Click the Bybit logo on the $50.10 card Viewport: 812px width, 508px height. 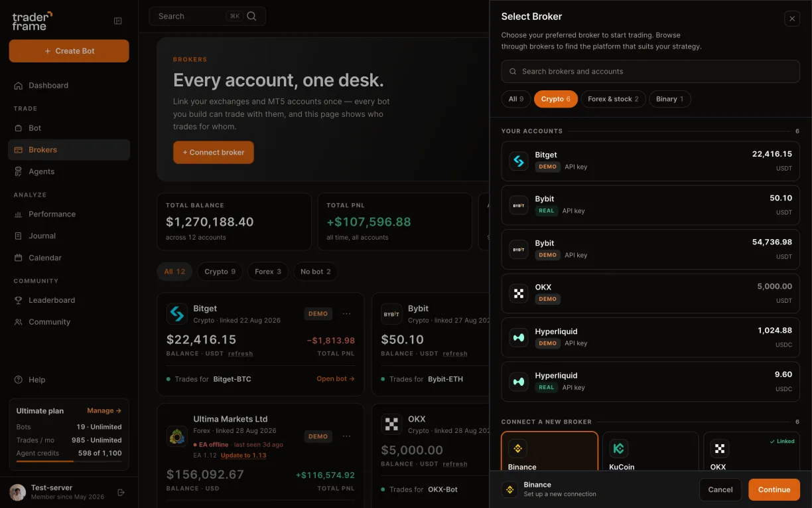tap(391, 313)
